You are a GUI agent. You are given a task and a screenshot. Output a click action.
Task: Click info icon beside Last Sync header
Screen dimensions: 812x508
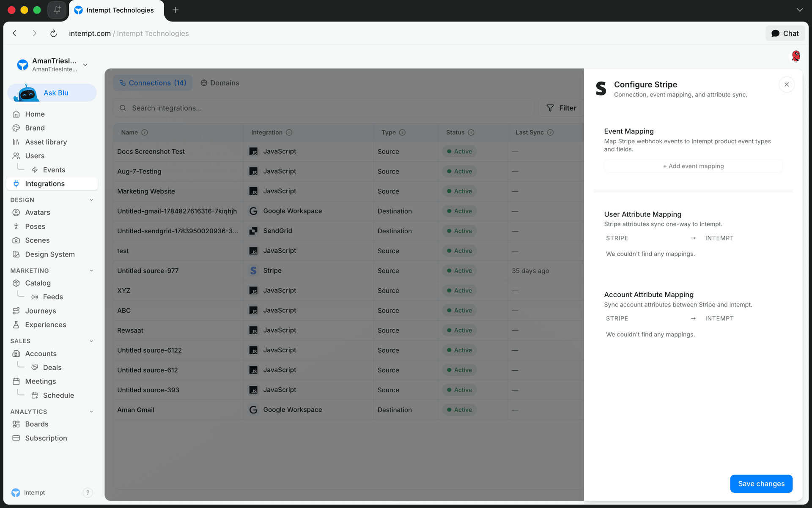coord(550,133)
